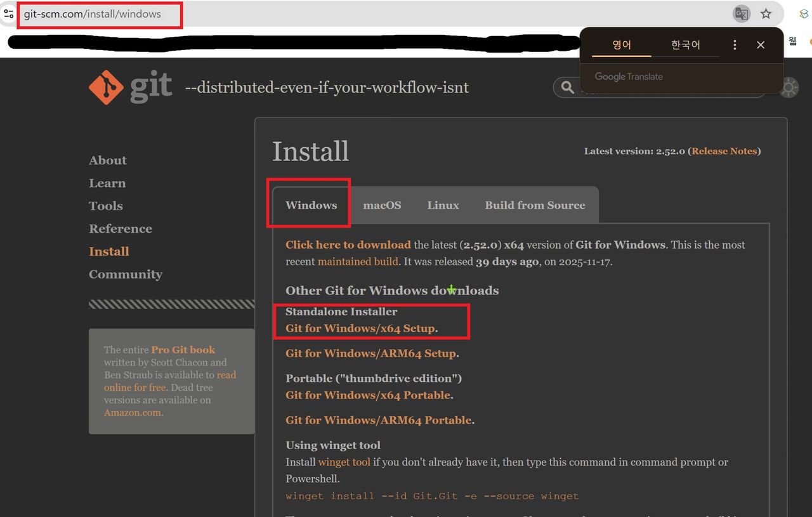
Task: Close the Google Translate popup
Action: [761, 45]
